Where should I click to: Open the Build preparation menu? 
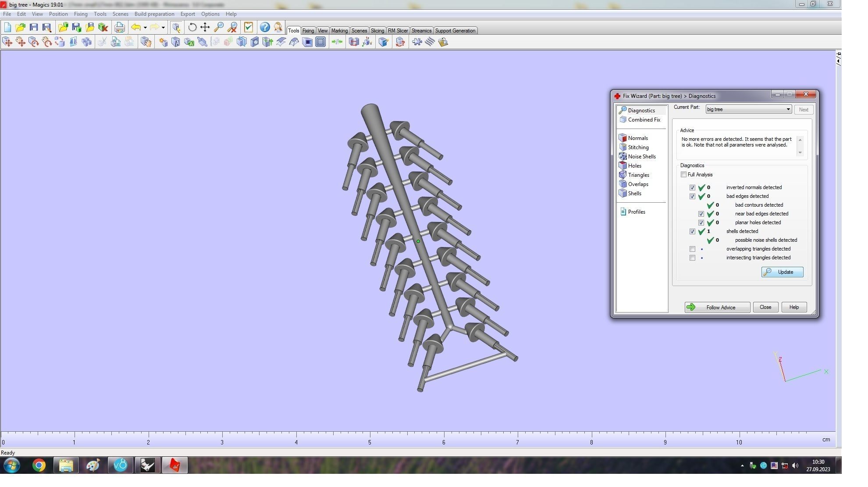pyautogui.click(x=154, y=14)
